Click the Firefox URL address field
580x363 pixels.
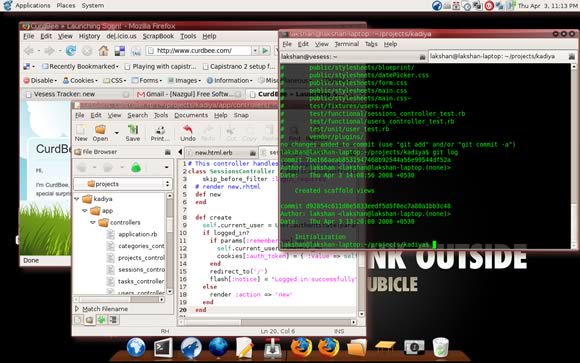click(198, 50)
